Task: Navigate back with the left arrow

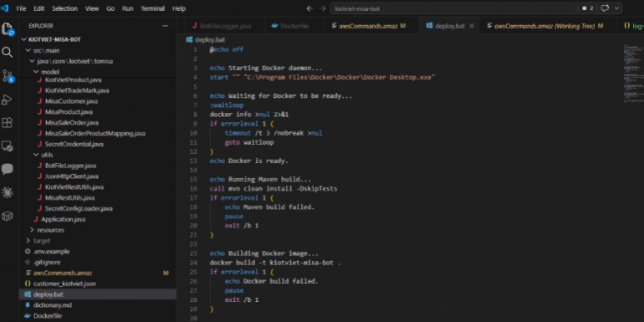Action: 309,8
